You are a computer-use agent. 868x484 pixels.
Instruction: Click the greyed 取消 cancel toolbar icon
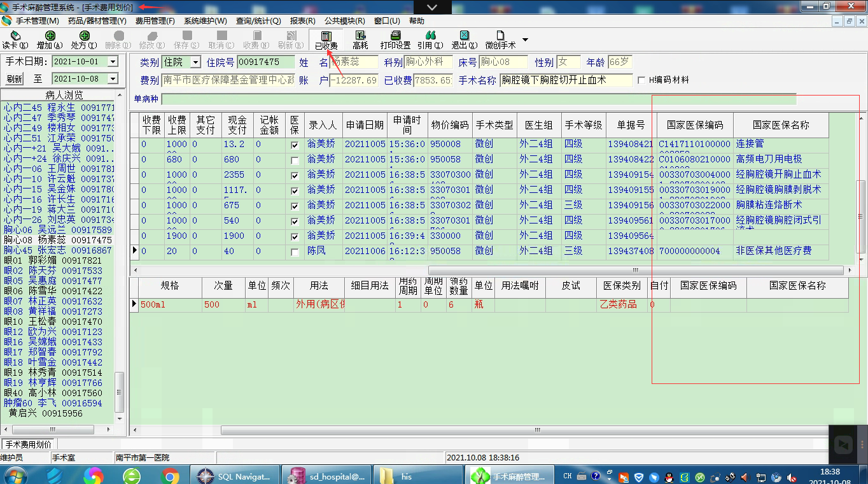point(221,40)
